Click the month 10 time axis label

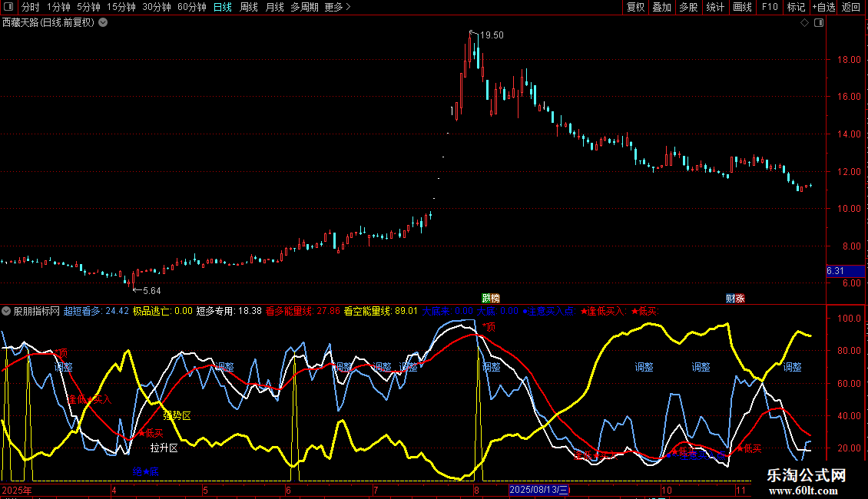click(667, 490)
